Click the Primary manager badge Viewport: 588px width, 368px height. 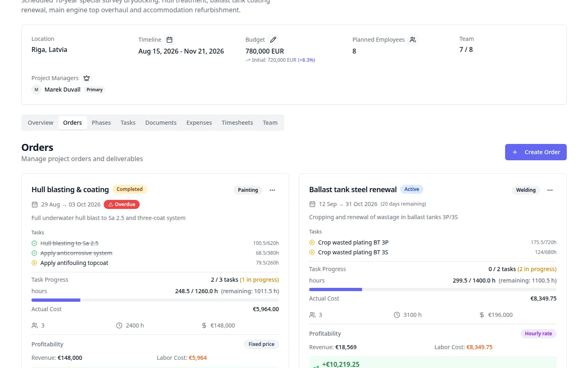[95, 90]
